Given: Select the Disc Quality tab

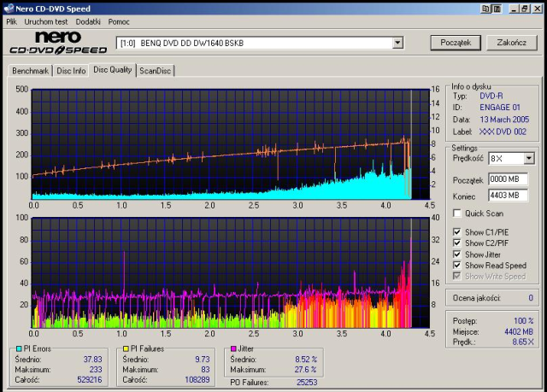Looking at the screenshot, I should (x=112, y=70).
